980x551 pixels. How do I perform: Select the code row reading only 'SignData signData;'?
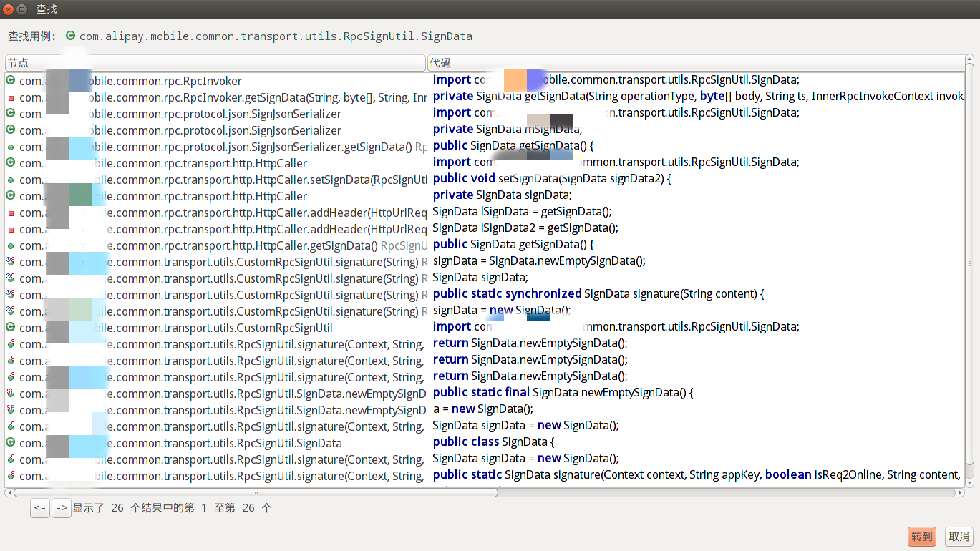696,277
